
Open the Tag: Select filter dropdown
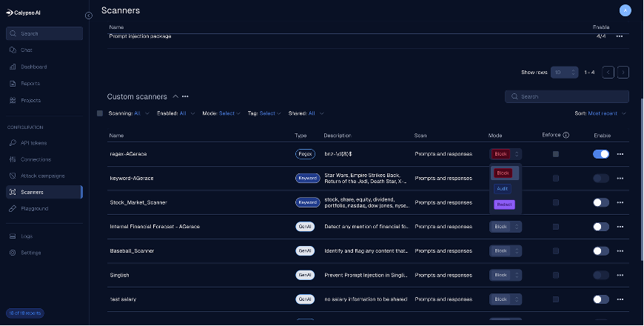pos(264,113)
